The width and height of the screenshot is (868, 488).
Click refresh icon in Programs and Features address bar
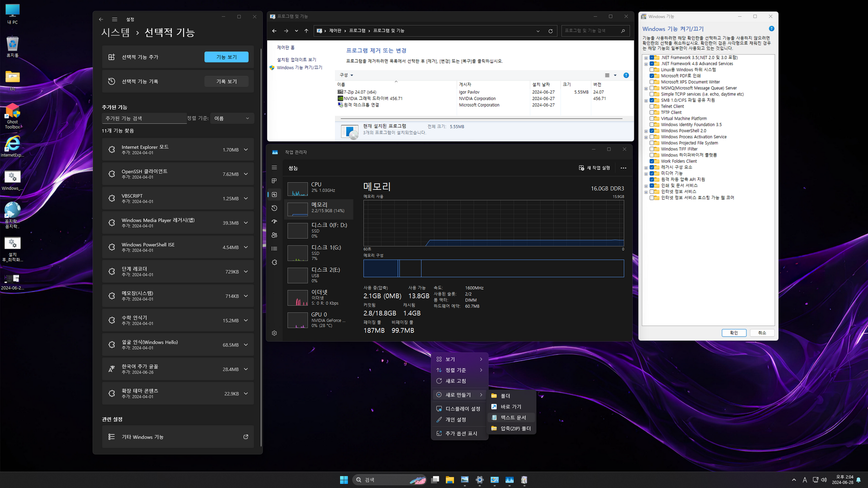pyautogui.click(x=550, y=31)
